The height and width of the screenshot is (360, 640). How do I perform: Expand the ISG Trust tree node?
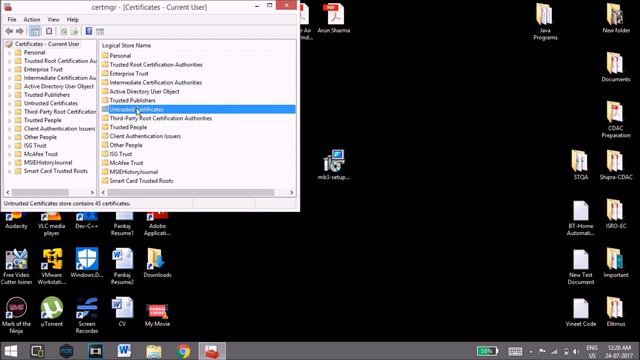click(x=10, y=146)
